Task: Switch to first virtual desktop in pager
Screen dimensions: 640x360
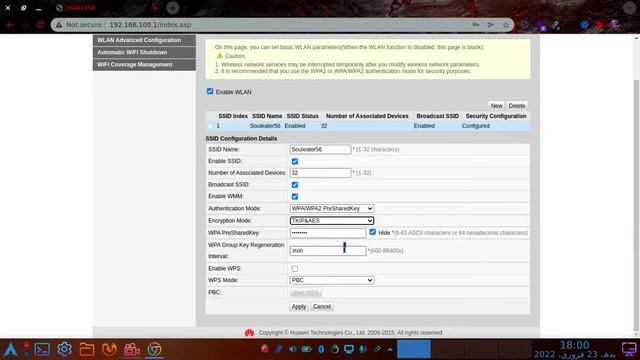Action: (x=414, y=349)
